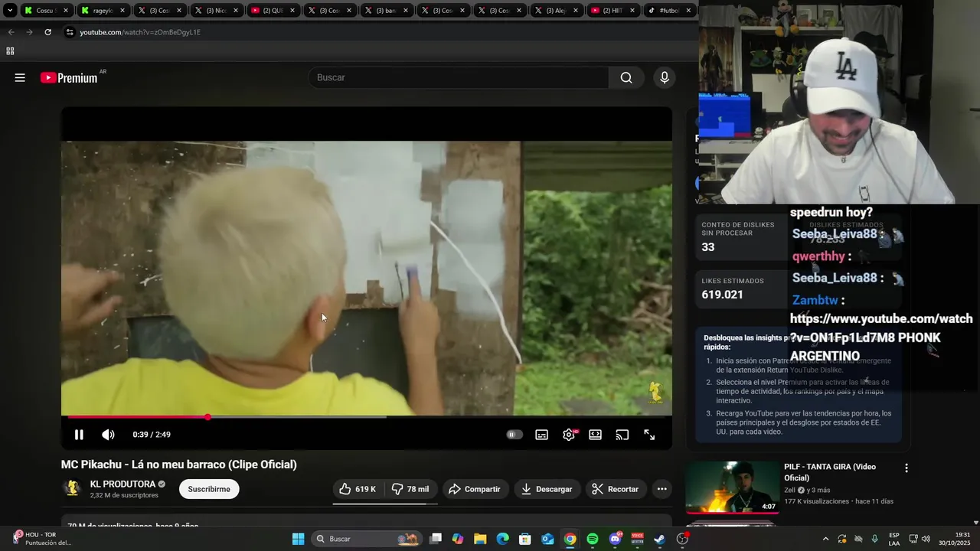Like the video showing 619 K
Screen dimensions: 980x551
tap(358, 489)
